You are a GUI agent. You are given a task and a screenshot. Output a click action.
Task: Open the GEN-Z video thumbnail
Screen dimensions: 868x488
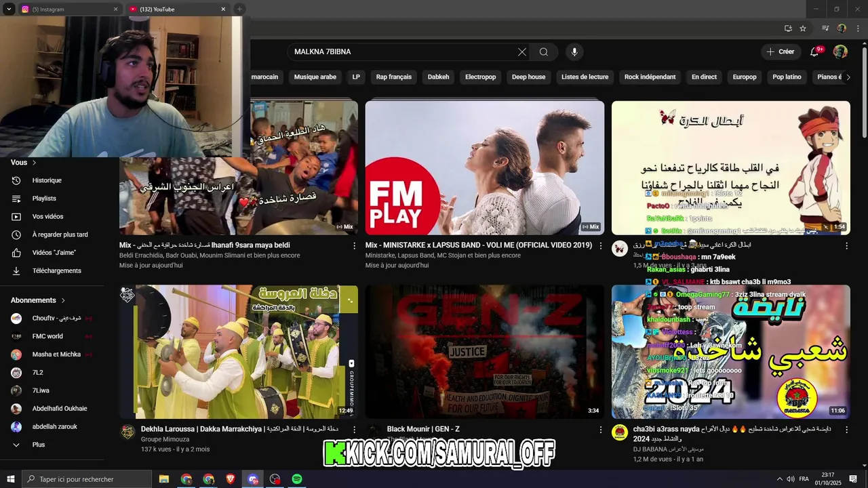(x=485, y=352)
